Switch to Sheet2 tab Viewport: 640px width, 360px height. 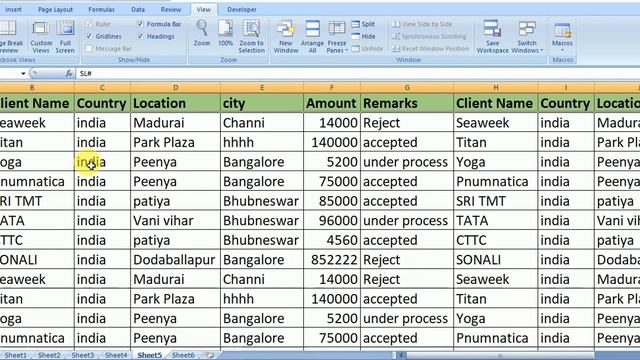[x=49, y=355]
